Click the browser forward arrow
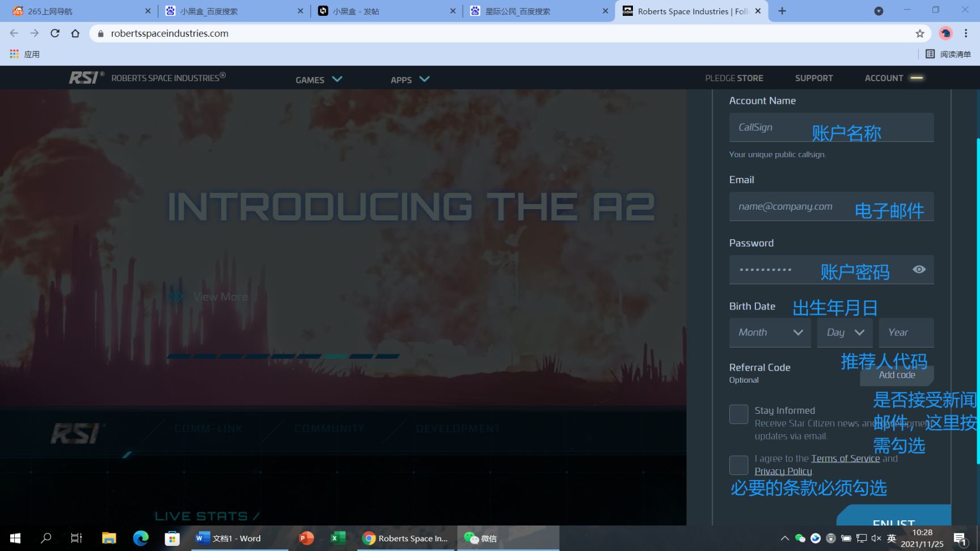 [x=35, y=33]
